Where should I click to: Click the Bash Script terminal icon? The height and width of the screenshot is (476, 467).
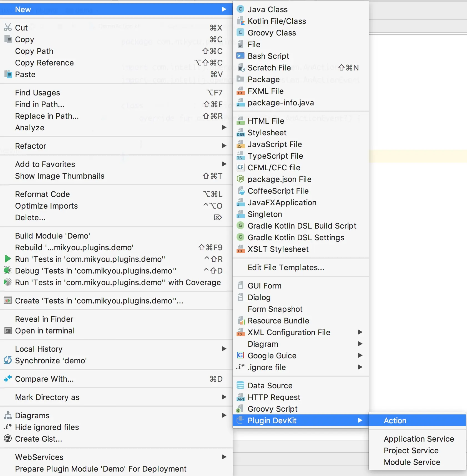click(240, 56)
